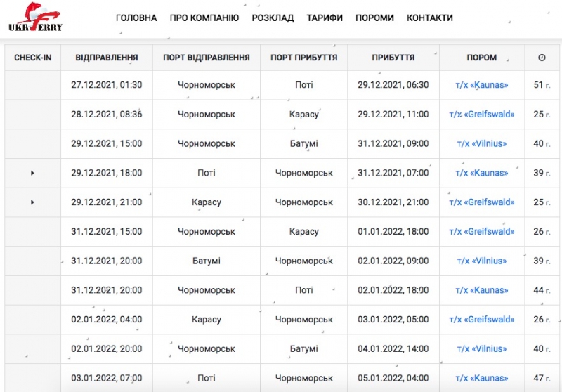Image resolution: width=562 pixels, height=392 pixels.
Task: Open Kaunas ferry link in 27.12.2021, 01:30 row
Action: (481, 85)
